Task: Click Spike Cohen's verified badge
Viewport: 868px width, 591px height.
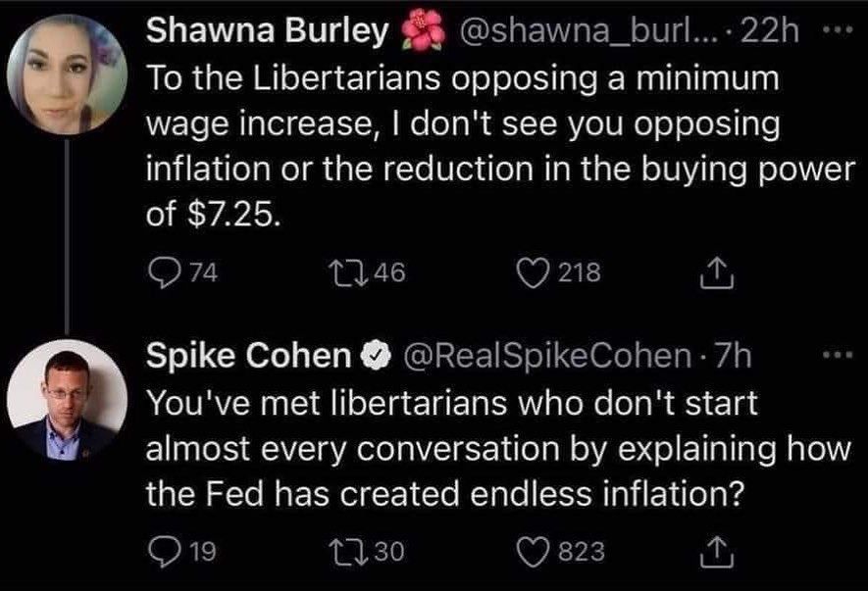Action: [377, 355]
